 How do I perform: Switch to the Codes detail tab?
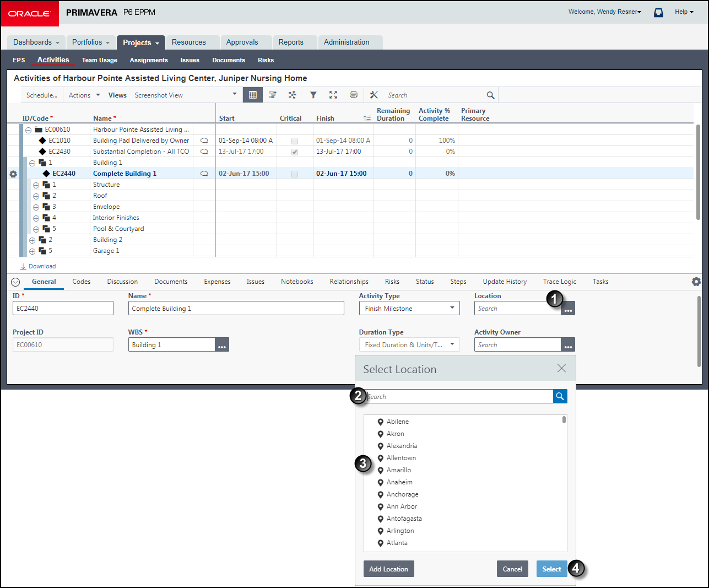pos(82,282)
